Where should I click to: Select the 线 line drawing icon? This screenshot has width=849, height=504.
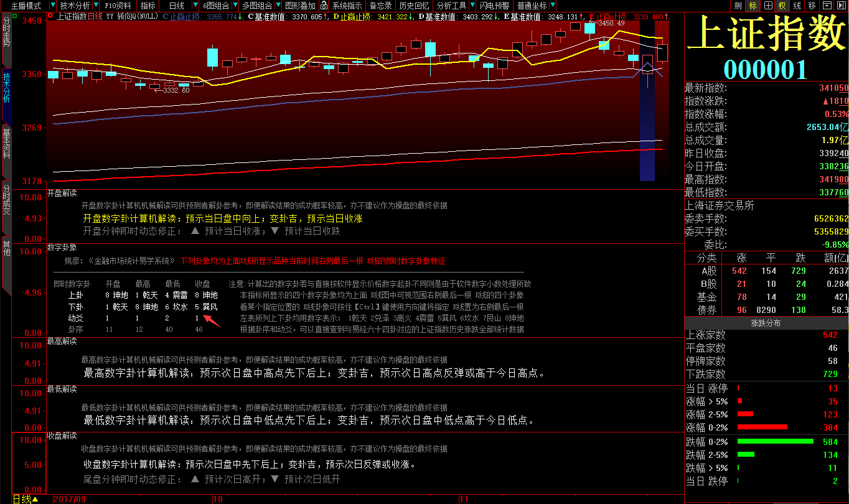click(x=797, y=6)
